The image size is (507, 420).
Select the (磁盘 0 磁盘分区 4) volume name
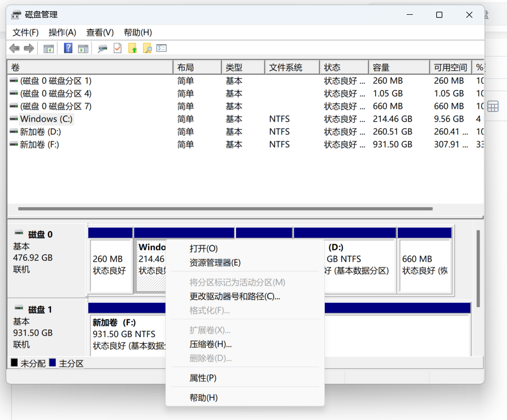pos(55,94)
